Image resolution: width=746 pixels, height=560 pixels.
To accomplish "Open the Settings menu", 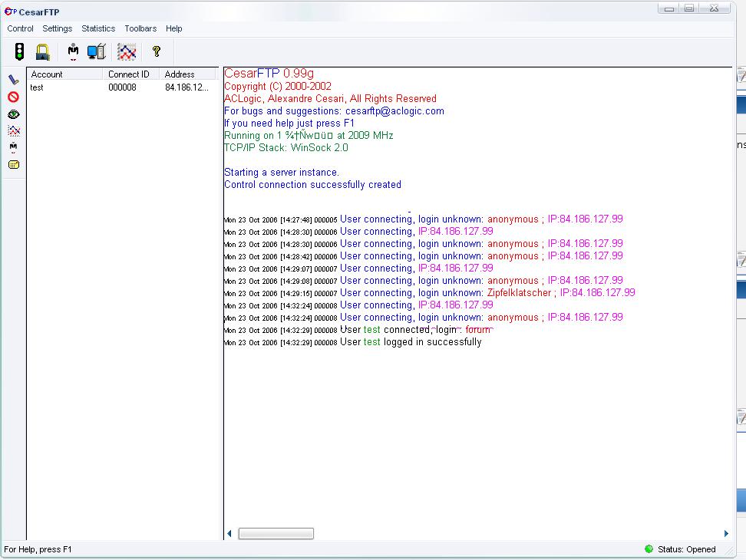I will (57, 28).
